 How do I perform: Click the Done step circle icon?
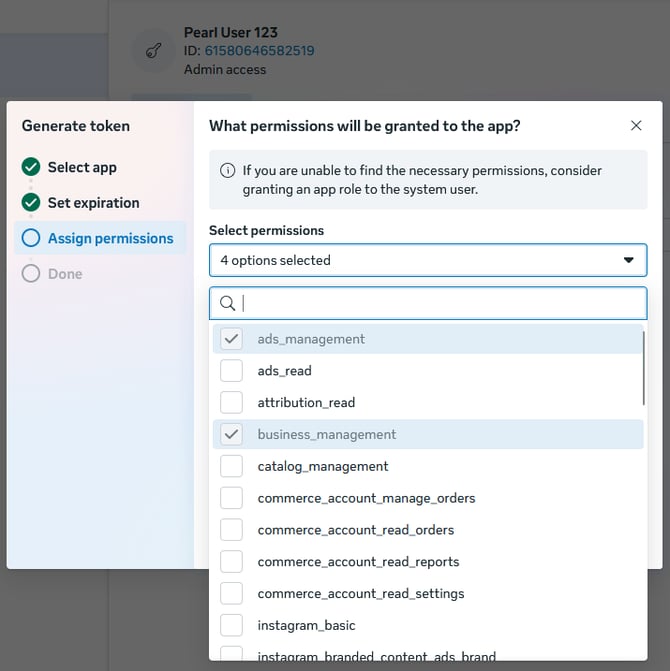coord(31,274)
